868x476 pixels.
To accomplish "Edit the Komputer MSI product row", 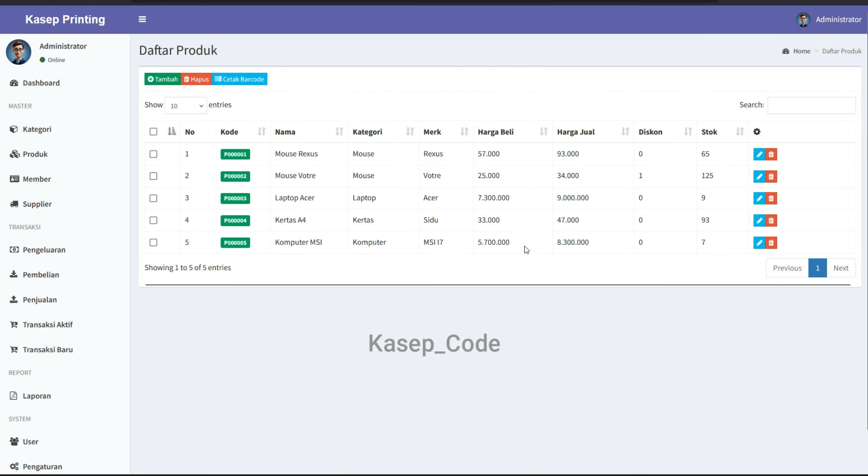I will click(759, 243).
